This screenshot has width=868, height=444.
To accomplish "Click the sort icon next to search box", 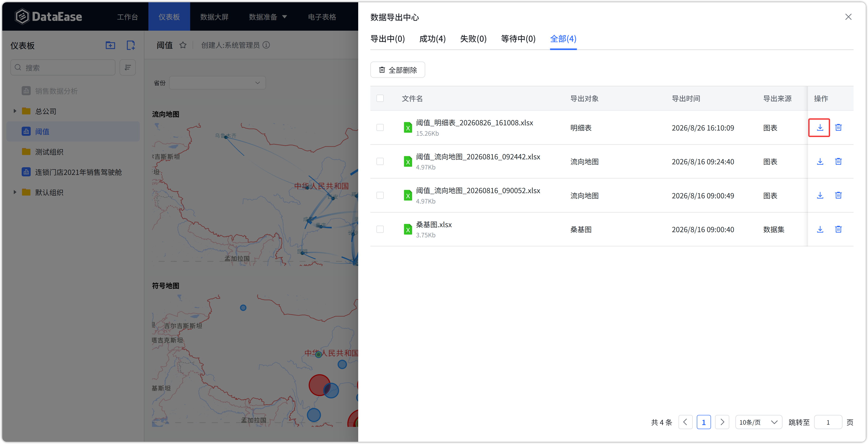I will coord(128,68).
